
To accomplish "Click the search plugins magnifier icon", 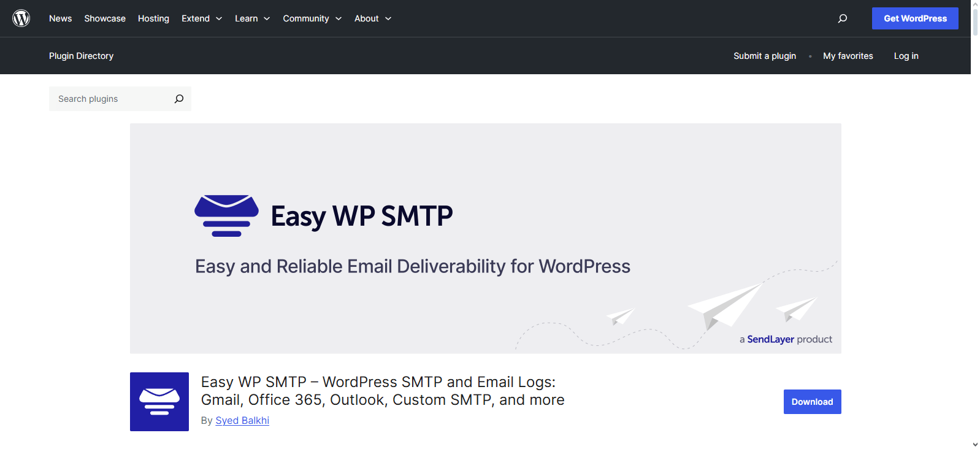I will [178, 99].
